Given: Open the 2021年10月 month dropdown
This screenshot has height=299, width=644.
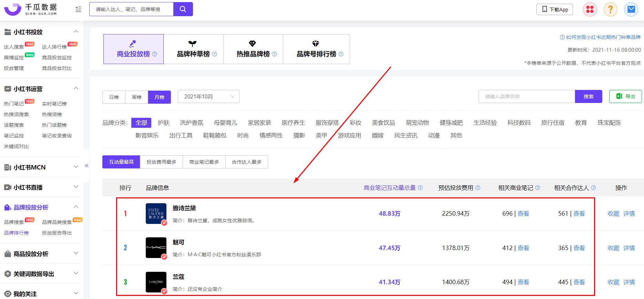Looking at the screenshot, I should (x=209, y=96).
